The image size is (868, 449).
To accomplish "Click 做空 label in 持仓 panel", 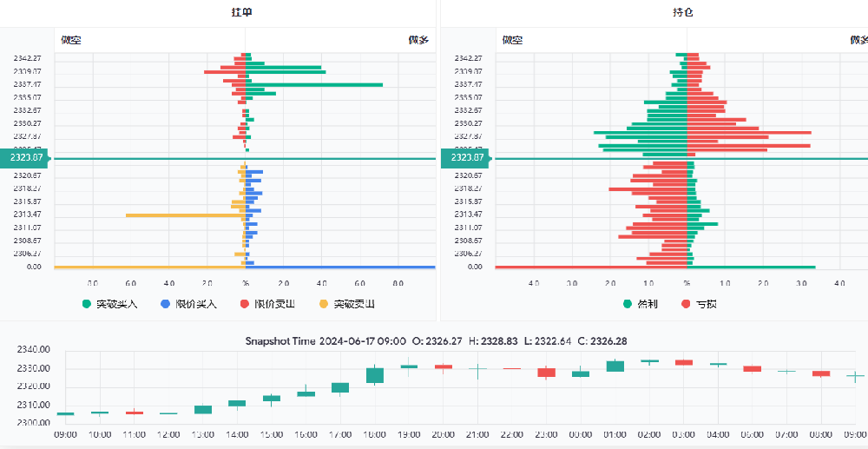I will click(513, 40).
